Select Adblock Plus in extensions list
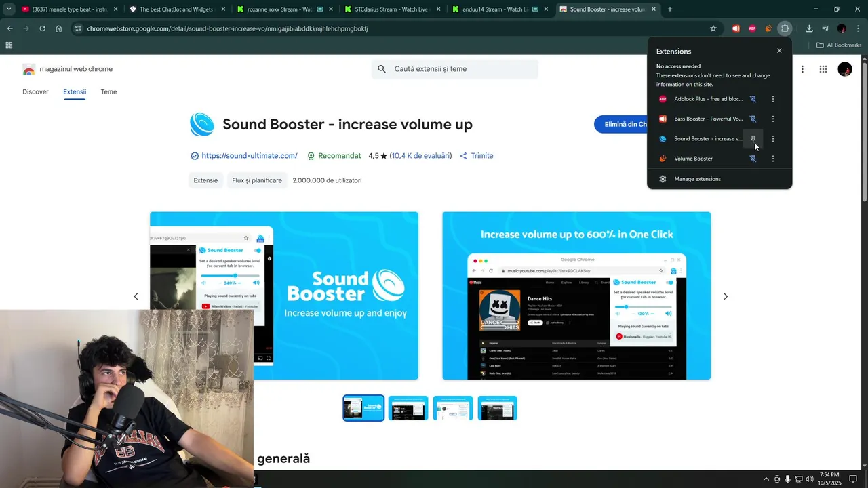 [x=701, y=99]
